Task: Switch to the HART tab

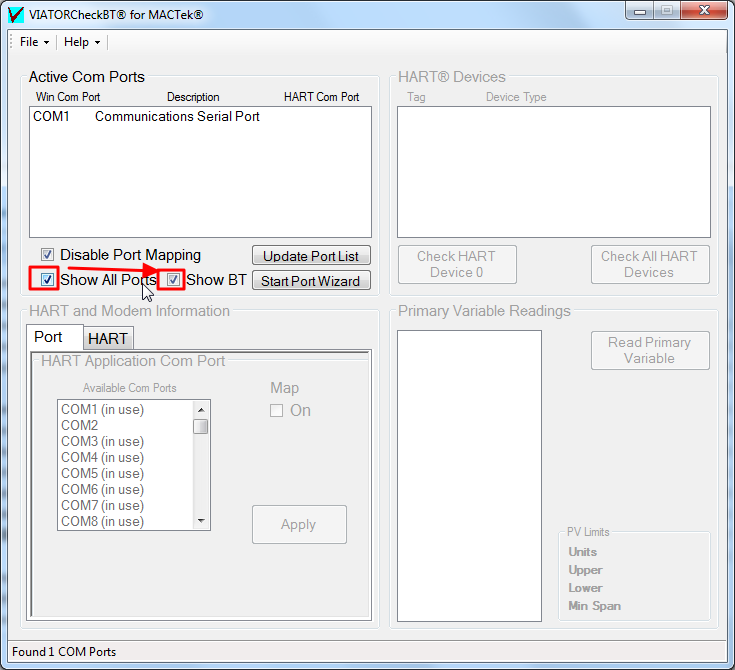Action: pyautogui.click(x=108, y=339)
